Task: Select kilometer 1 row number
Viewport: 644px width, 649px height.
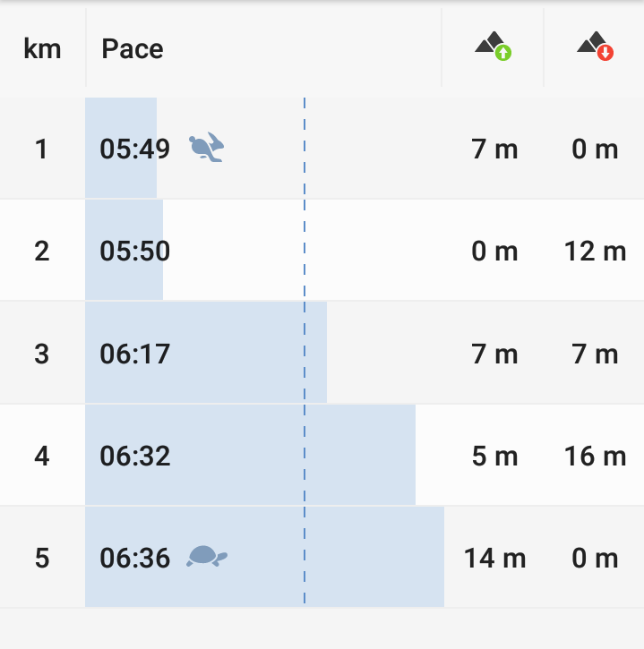Action: 42,149
